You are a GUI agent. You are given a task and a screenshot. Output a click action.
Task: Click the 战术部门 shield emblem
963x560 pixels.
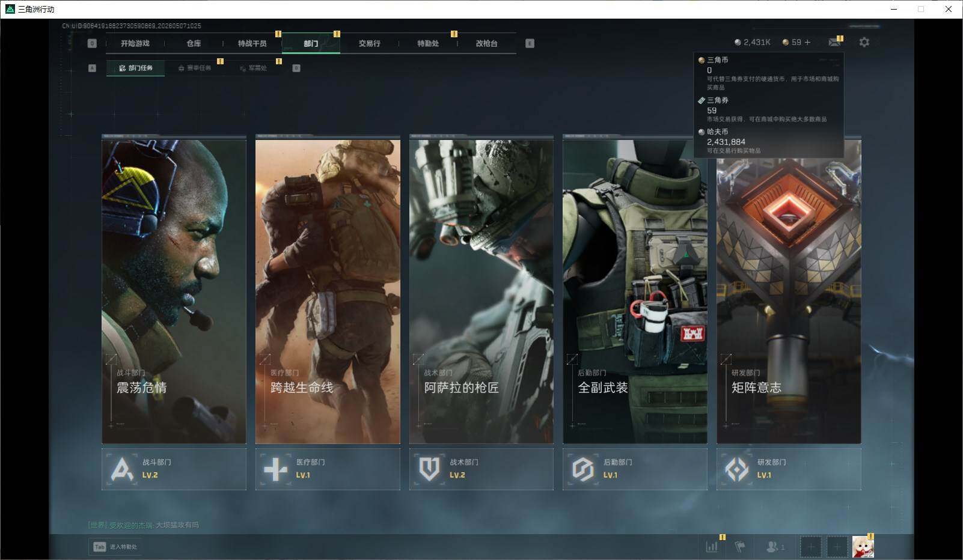coord(429,469)
